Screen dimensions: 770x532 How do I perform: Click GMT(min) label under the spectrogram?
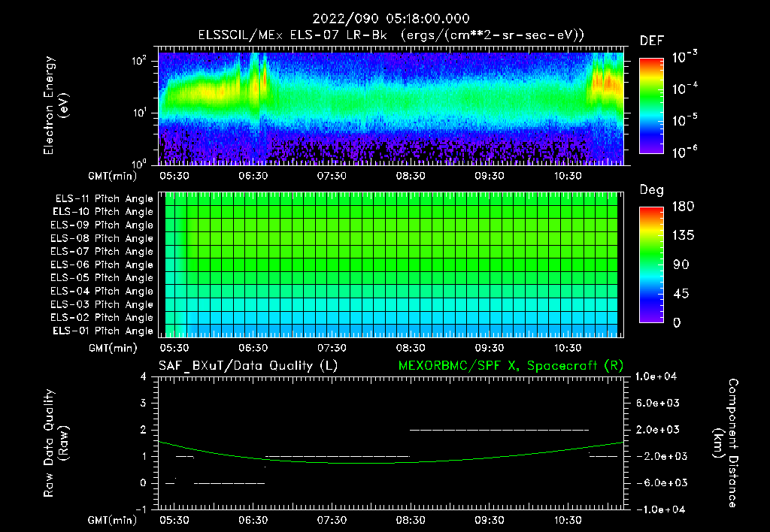[x=113, y=176]
